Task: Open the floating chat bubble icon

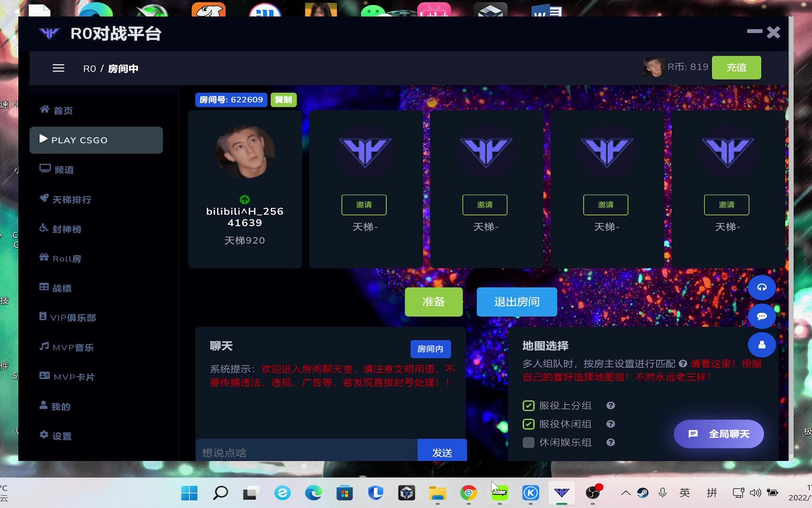Action: [762, 316]
